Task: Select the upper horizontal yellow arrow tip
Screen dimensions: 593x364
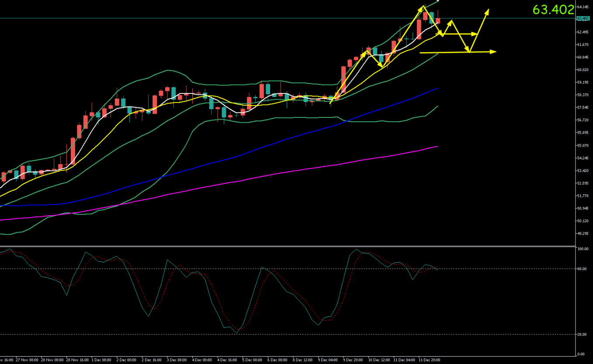Action: click(x=476, y=34)
